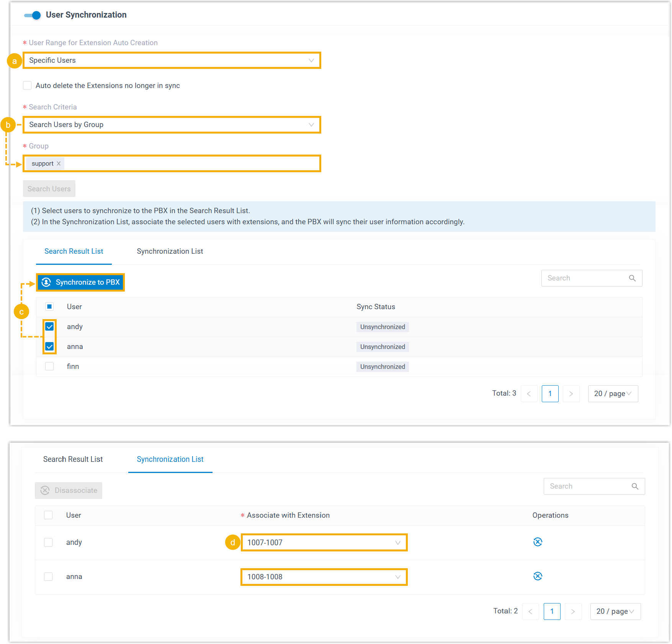This screenshot has width=672, height=644.
Task: Enable auto delete Extensions no longer in sync
Action: 27,85
